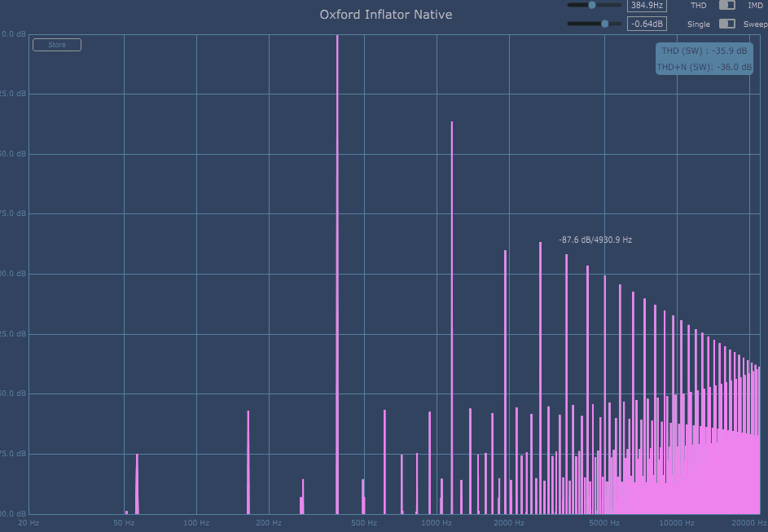Click the 1000 Hz axis label
Screen dimensions: 768x532
[437, 523]
